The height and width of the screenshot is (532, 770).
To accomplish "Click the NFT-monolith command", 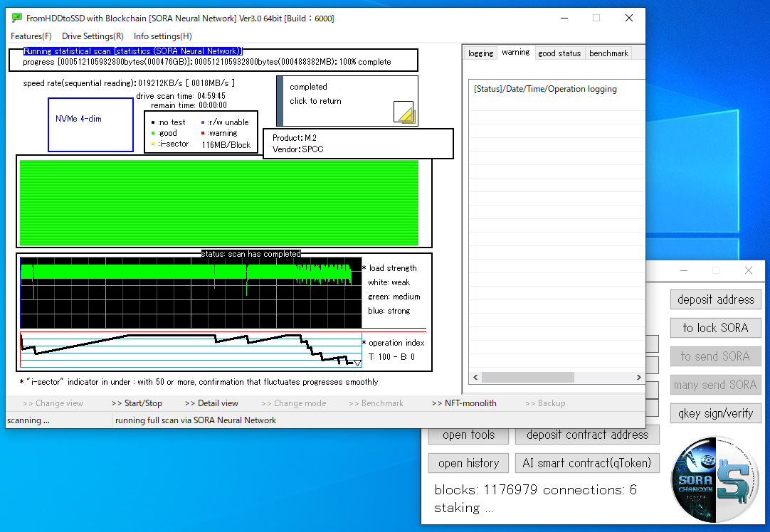I will [464, 403].
